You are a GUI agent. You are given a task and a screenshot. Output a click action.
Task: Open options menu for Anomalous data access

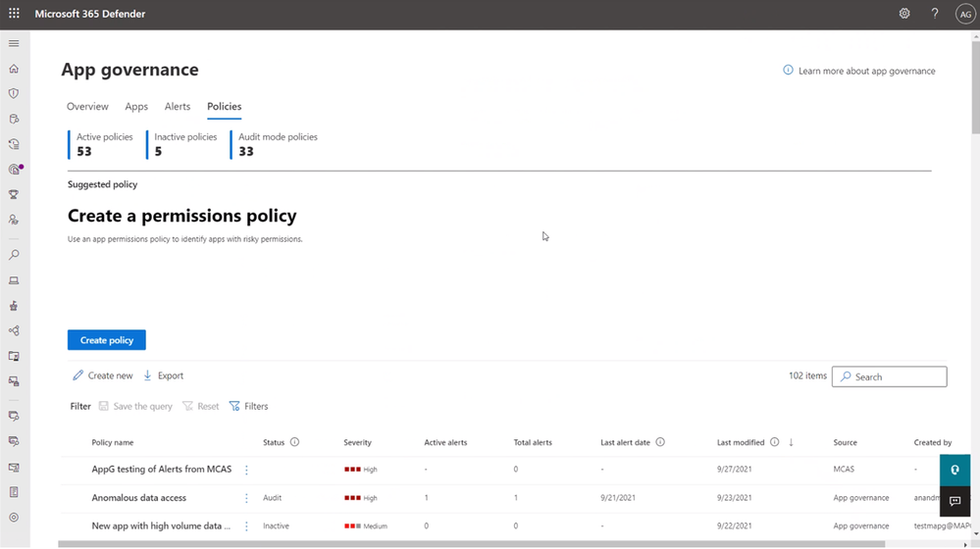pos(246,498)
